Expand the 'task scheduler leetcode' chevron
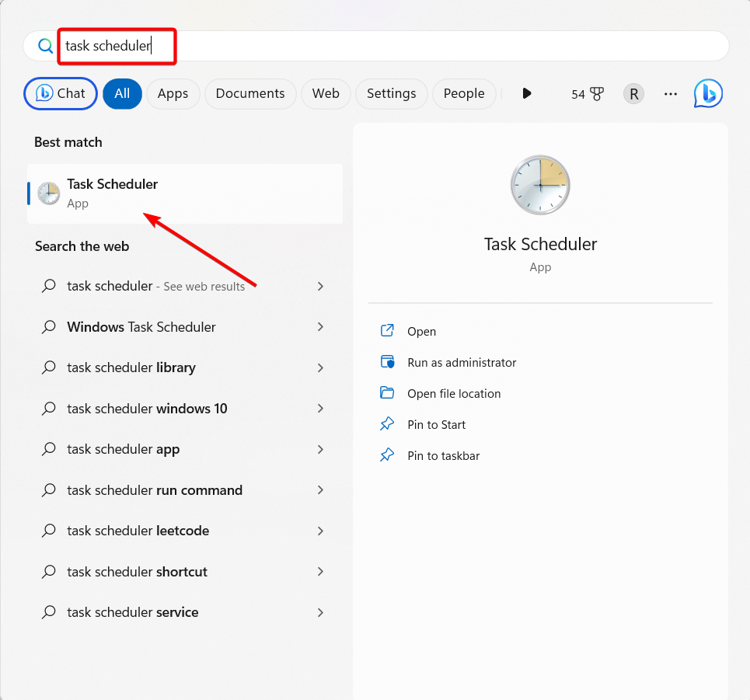Viewport: 750px width, 700px height. 320,531
